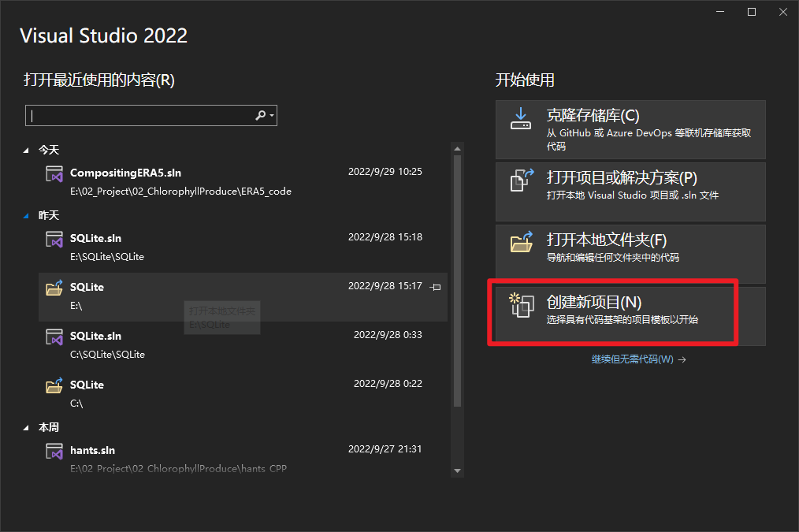
Task: Open SQLite.sln dated 2022/9/28 0:33
Action: [243, 344]
